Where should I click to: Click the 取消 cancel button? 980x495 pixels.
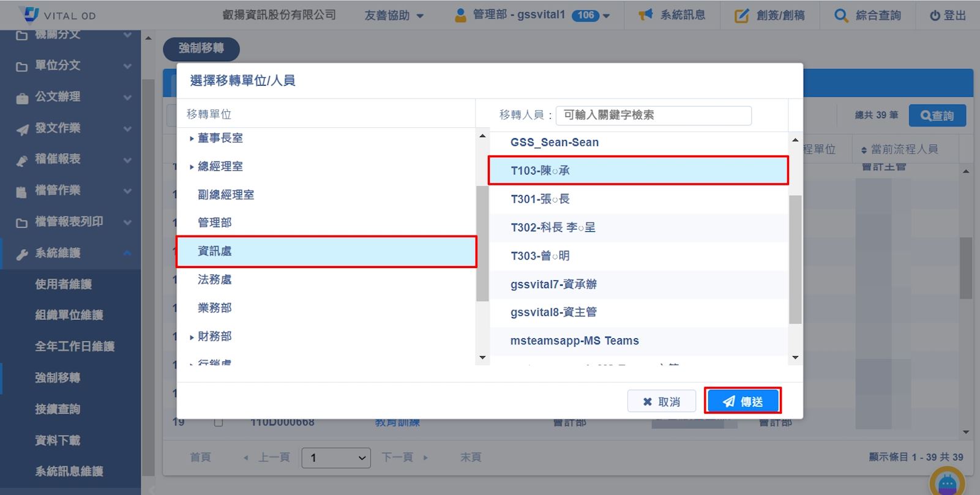(661, 401)
